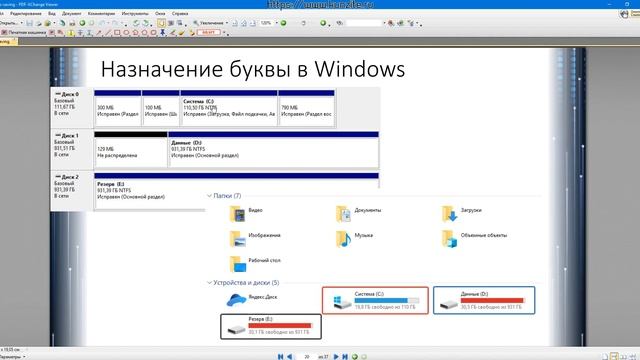Click the Rotate counterclockwise icon
Screen dimensions: 640x360
coord(136,23)
